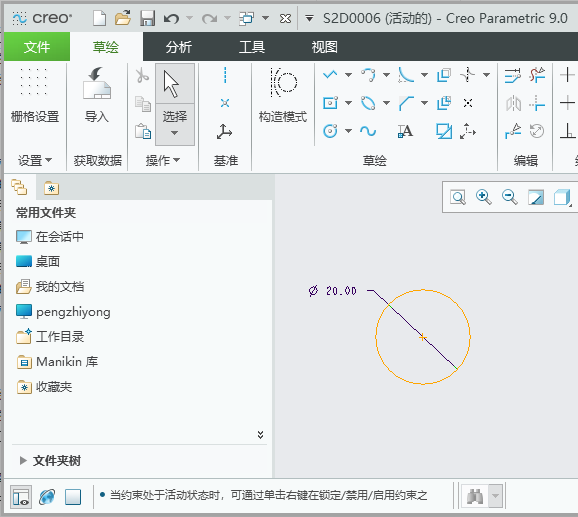Image resolution: width=578 pixels, height=517 pixels.
Task: Click the Import (导入) icon
Action: click(97, 95)
